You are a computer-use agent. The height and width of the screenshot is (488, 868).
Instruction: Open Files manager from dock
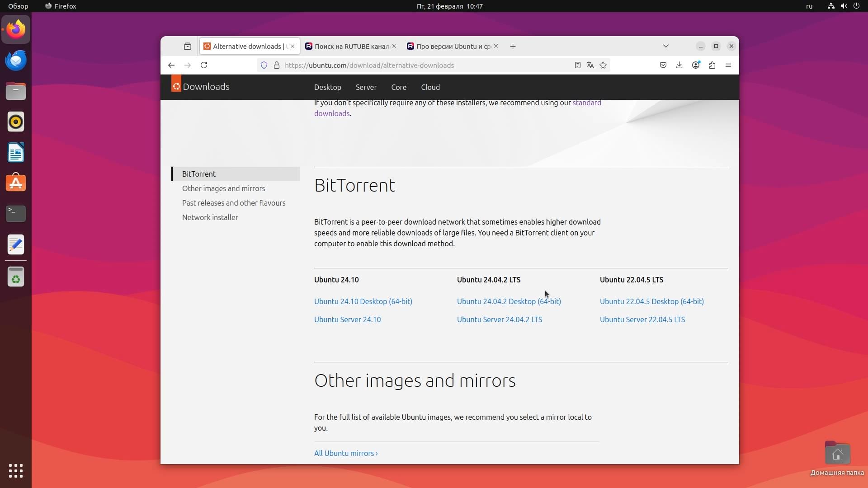coord(16,91)
